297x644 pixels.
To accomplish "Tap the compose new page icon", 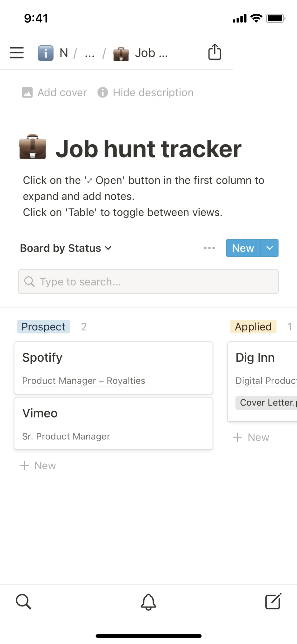I will click(273, 601).
